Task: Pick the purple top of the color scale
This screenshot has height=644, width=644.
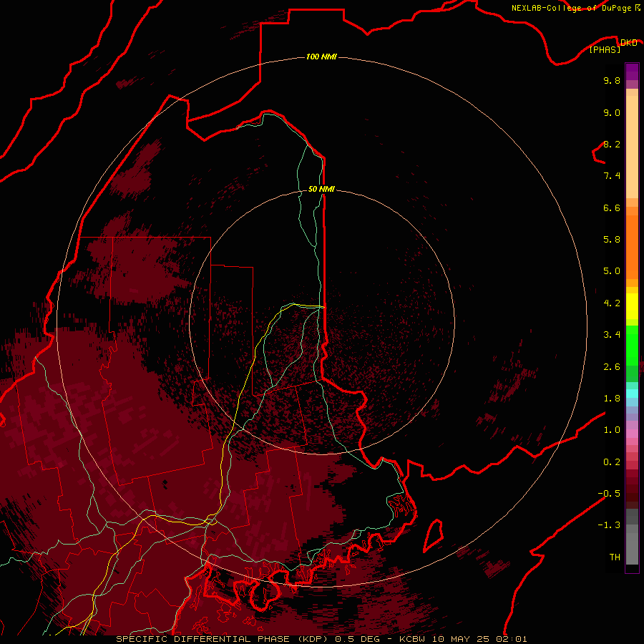Action: pyautogui.click(x=632, y=72)
